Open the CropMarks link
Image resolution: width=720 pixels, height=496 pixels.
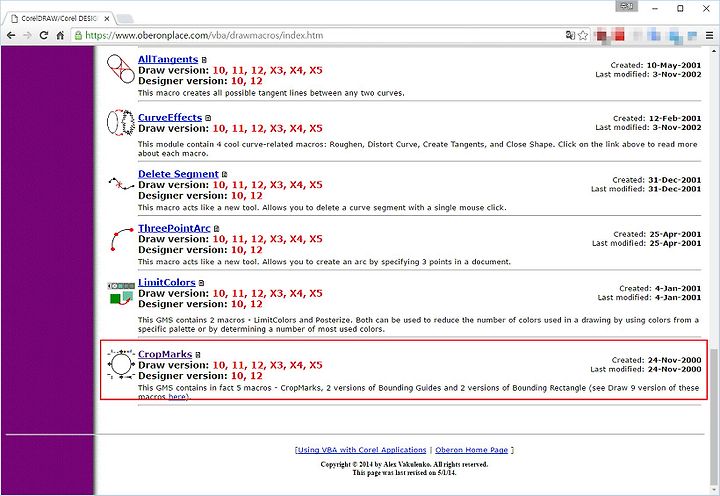tap(165, 354)
